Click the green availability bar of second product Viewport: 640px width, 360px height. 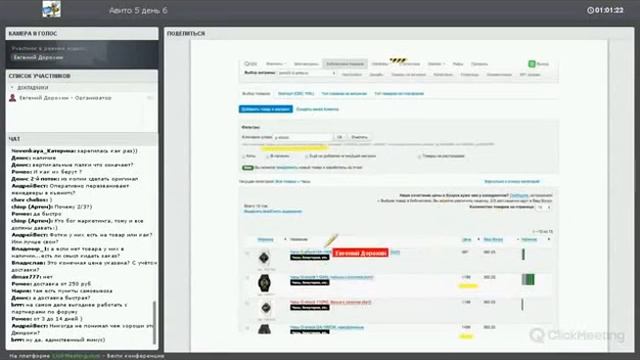pyautogui.click(x=528, y=279)
